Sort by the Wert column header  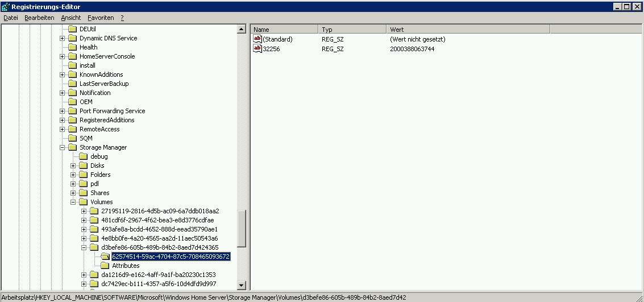[x=468, y=29]
